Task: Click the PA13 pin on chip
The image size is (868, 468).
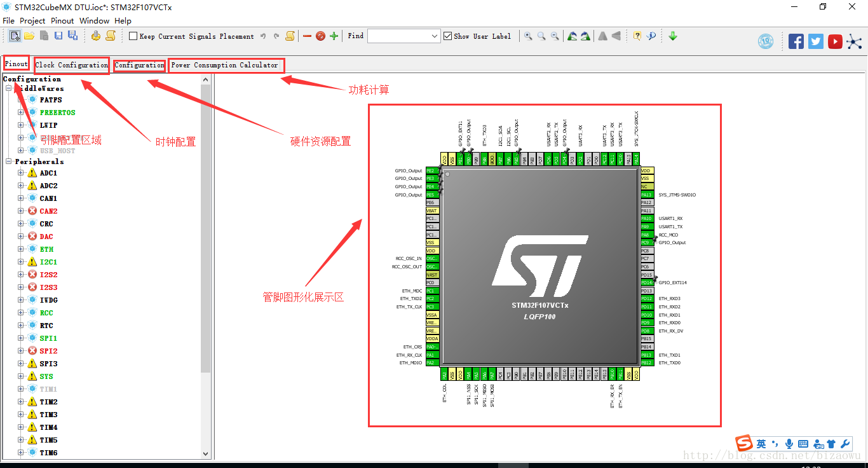Action: (646, 195)
